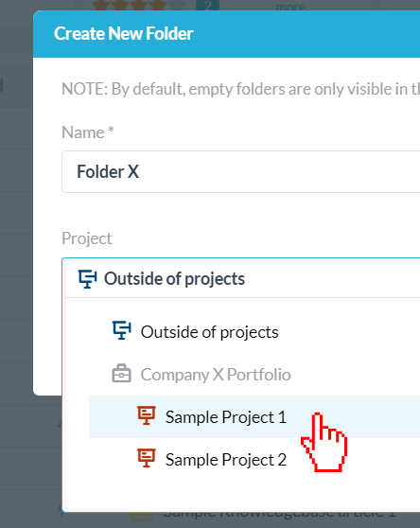This screenshot has width=420, height=528.
Task: Click the orange icon next to Sample Project 2
Action: [147, 458]
